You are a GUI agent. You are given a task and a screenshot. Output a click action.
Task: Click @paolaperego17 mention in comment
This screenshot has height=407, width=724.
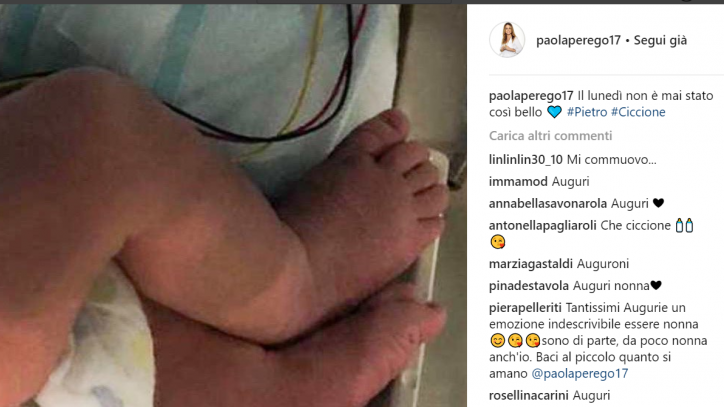[580, 374]
